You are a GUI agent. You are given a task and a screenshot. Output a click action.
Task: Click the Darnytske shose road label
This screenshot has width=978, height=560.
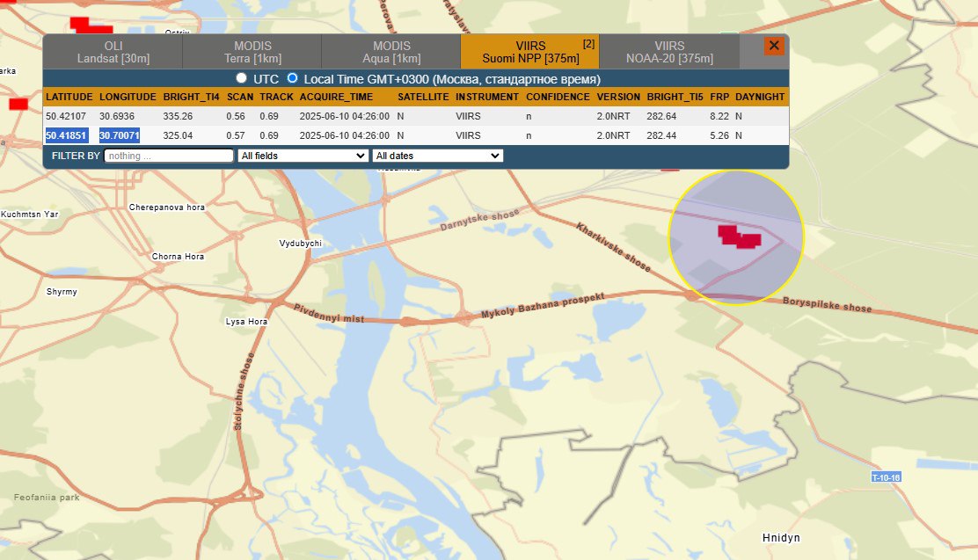tap(479, 220)
